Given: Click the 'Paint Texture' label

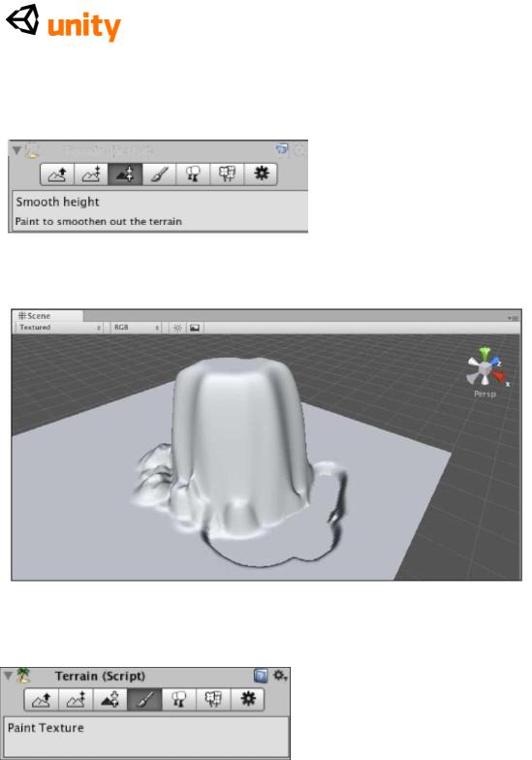Looking at the screenshot, I should click(46, 728).
